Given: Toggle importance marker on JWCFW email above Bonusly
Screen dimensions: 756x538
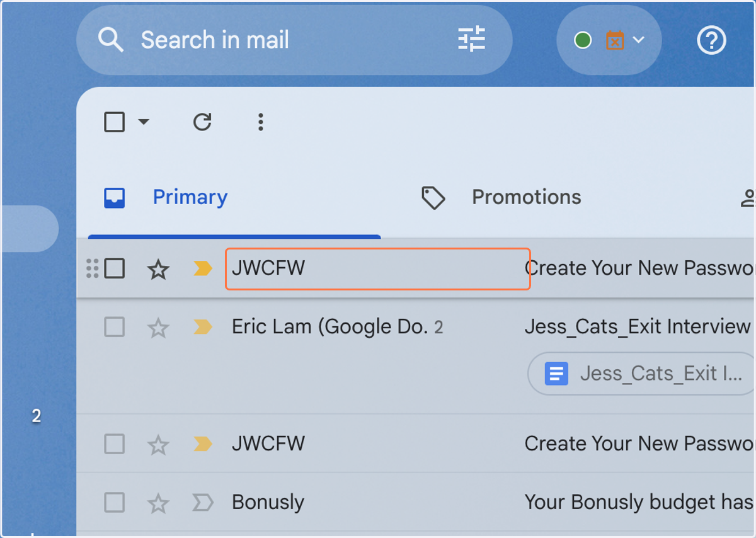Looking at the screenshot, I should [202, 444].
